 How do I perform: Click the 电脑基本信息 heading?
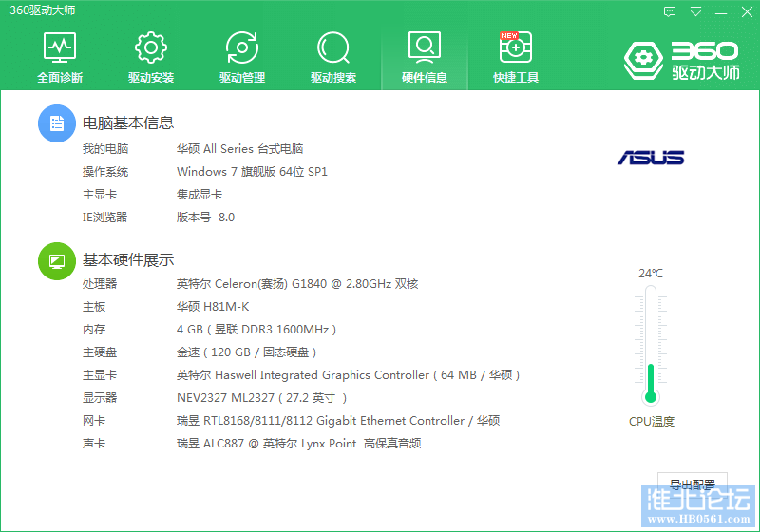point(128,123)
